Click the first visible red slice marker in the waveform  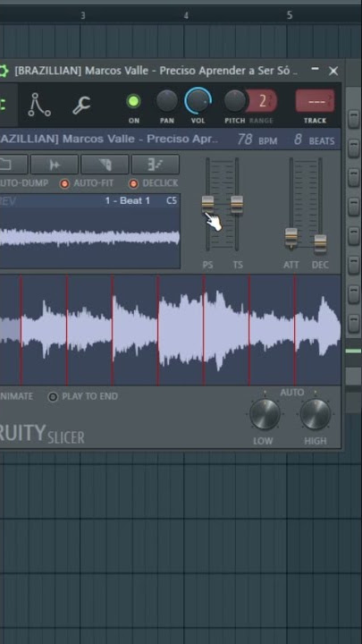pos(21,330)
